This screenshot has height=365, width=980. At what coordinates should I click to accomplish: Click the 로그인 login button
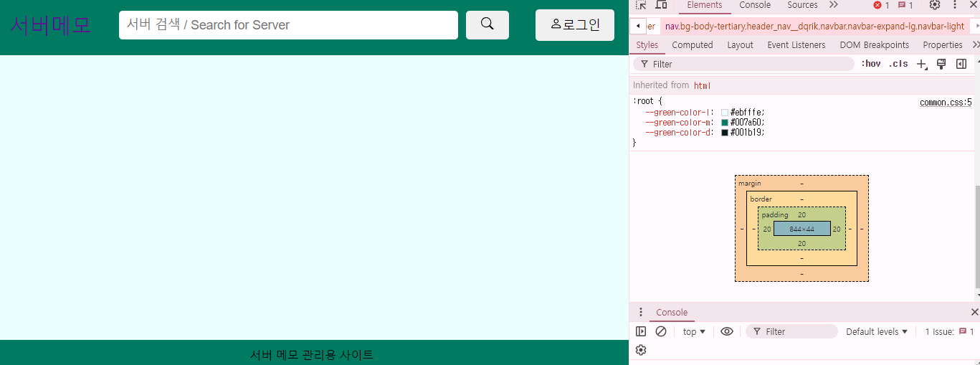575,25
